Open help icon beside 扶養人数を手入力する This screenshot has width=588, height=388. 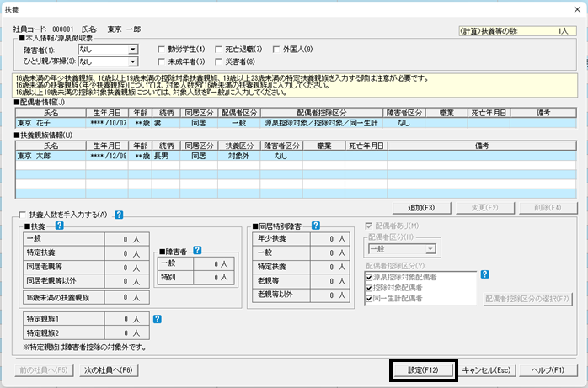tap(119, 215)
